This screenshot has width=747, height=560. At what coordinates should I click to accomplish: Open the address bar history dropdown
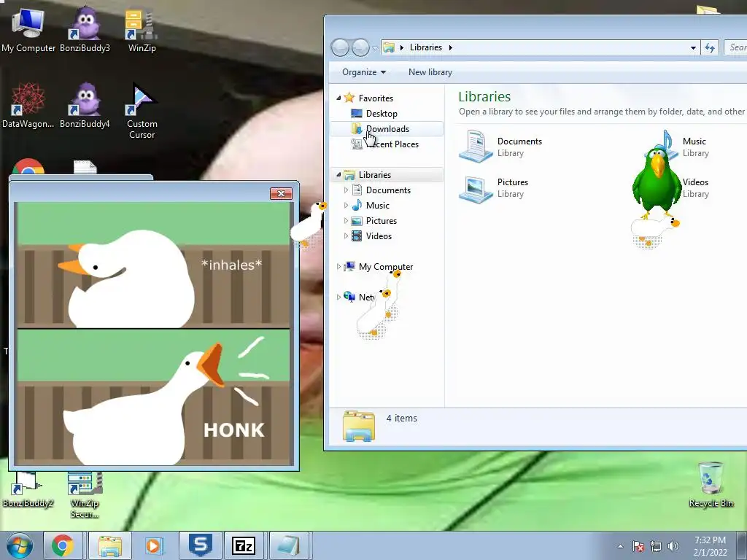pos(693,47)
